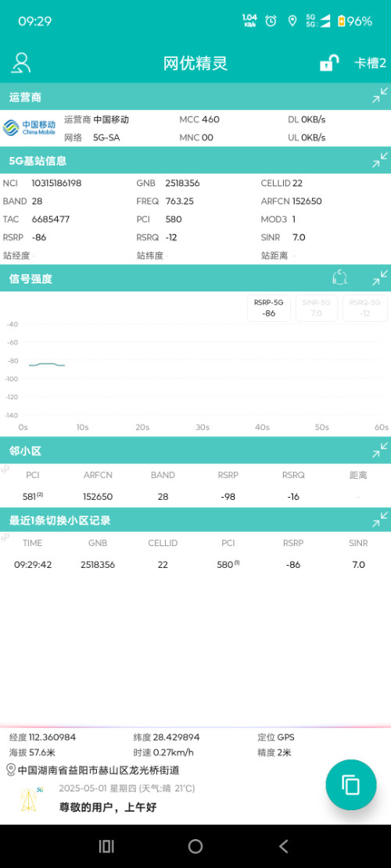Image resolution: width=391 pixels, height=868 pixels.
Task: Collapse the 最近1条切换小区记录 section
Action: [x=380, y=520]
